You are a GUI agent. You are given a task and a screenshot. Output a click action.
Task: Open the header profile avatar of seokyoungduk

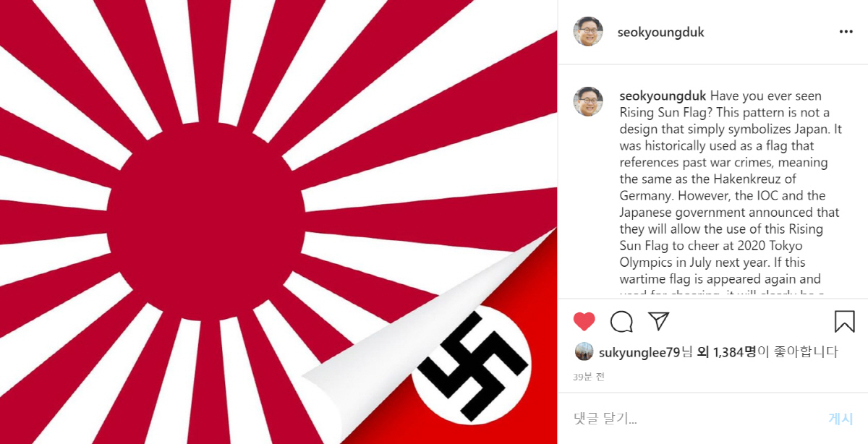(588, 32)
